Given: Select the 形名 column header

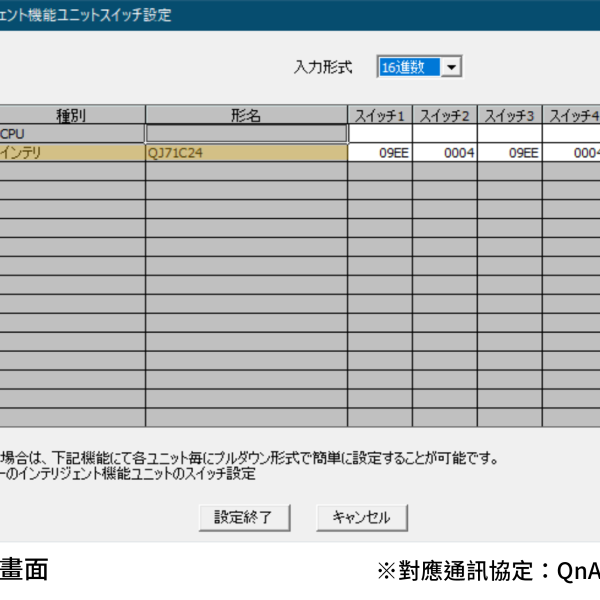Looking at the screenshot, I should pos(246,115).
